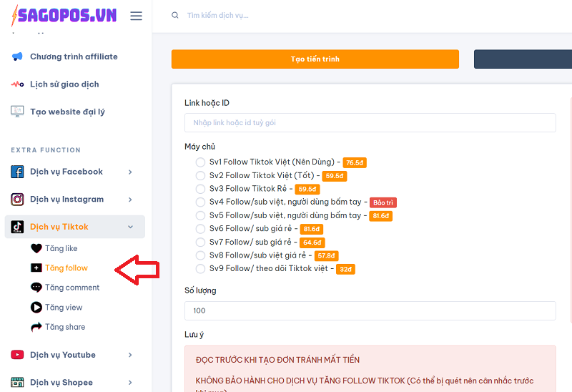Expand the Dịch vụ Facebook submenu chevron
The width and height of the screenshot is (572, 392).
click(130, 172)
